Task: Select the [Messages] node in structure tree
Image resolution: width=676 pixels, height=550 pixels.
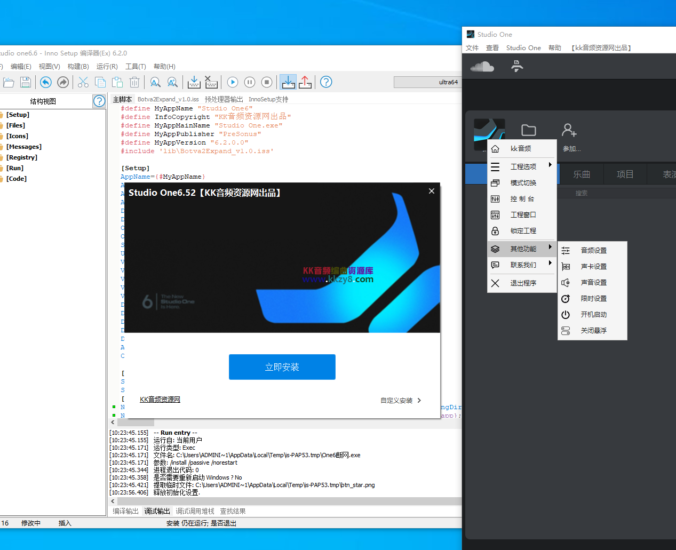Action: click(24, 147)
